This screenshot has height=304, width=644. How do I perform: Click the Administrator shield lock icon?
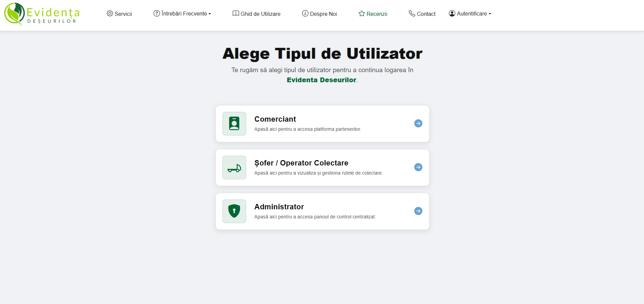234,211
